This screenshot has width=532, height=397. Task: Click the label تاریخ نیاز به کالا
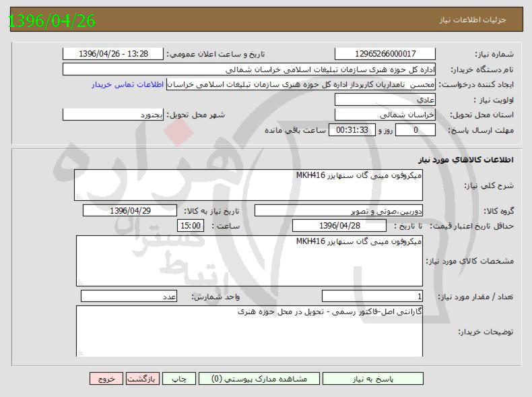tap(211, 211)
